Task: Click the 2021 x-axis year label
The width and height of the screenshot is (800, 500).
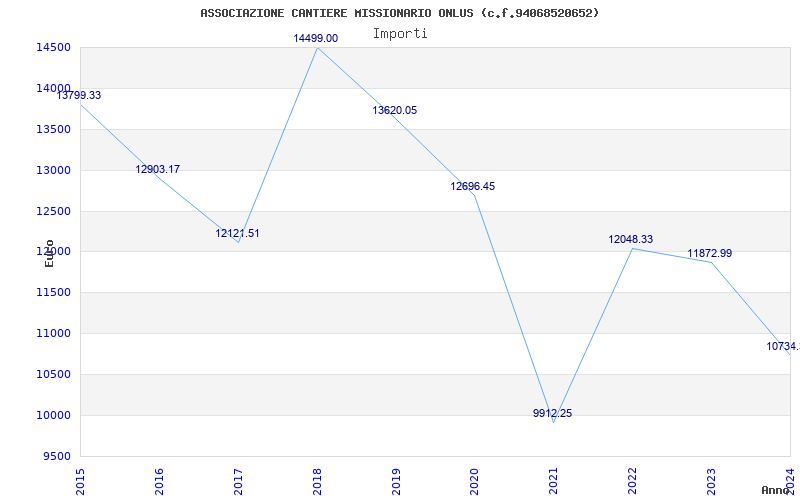Action: pos(554,482)
